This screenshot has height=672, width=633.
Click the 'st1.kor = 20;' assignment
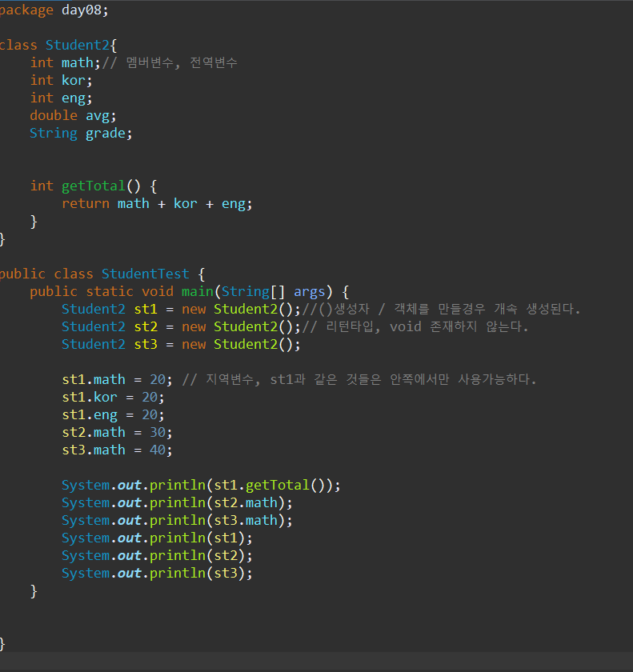[113, 397]
